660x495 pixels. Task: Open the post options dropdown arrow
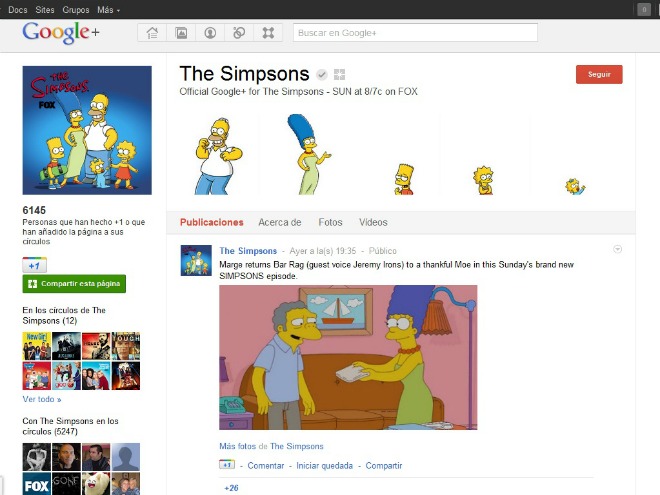[618, 249]
